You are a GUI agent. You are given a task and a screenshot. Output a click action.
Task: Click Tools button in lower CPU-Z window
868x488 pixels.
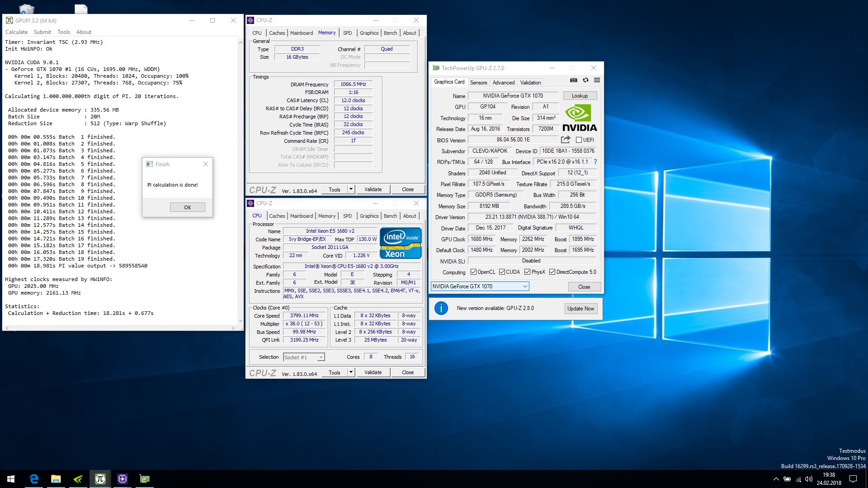[335, 372]
